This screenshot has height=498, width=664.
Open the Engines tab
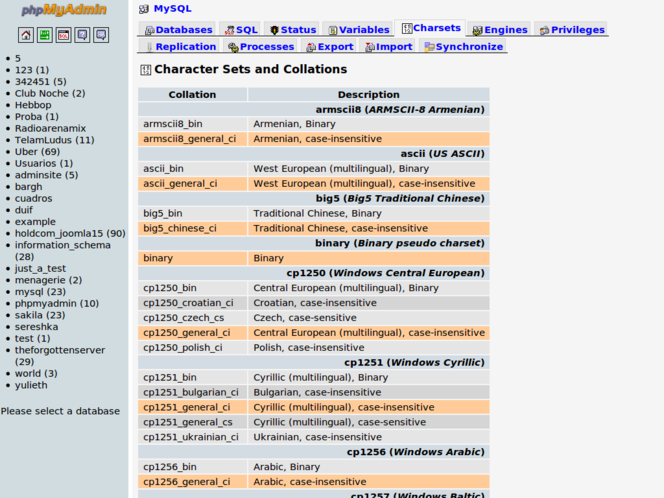coord(499,30)
